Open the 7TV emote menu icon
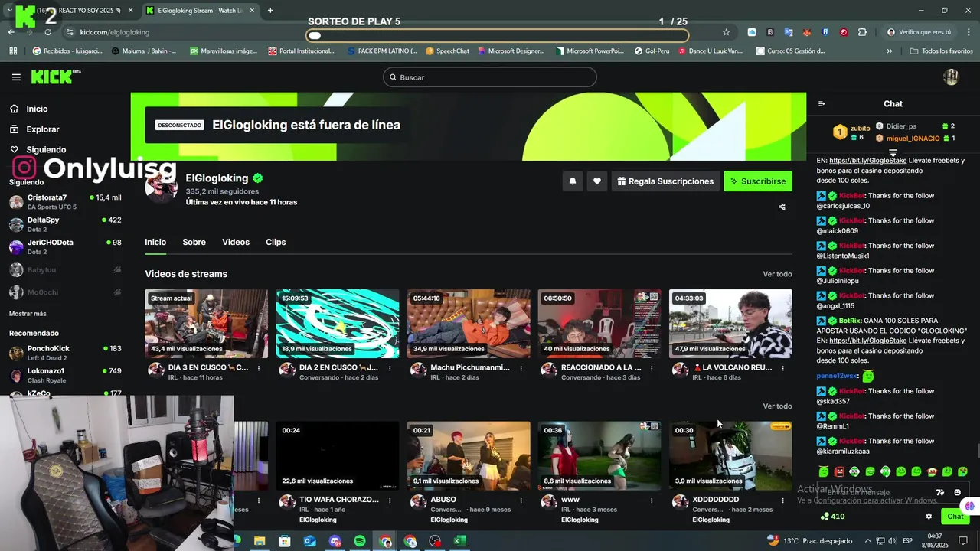This screenshot has width=980, height=551. [940, 492]
